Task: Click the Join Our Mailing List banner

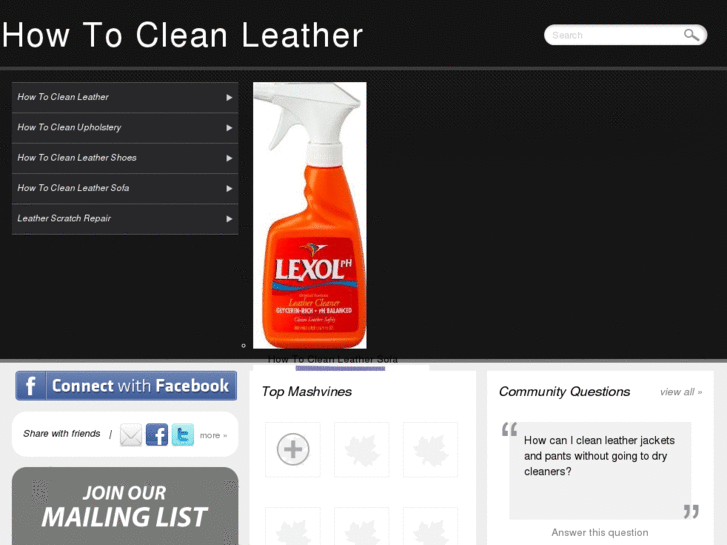Action: pyautogui.click(x=125, y=506)
